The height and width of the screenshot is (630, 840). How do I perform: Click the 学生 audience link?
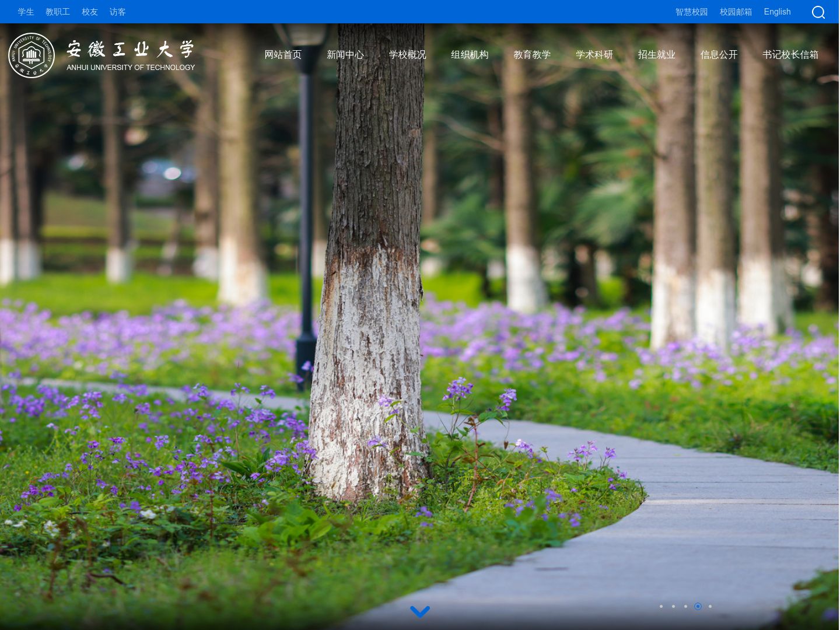point(26,12)
